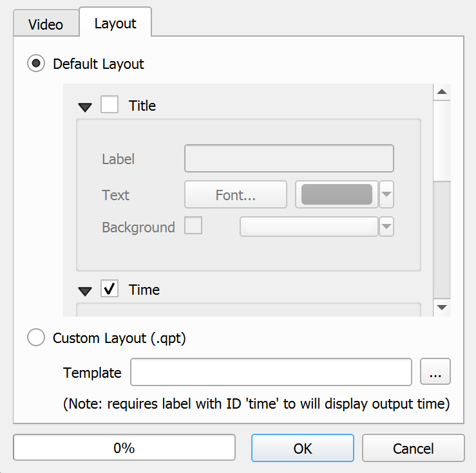The height and width of the screenshot is (473, 476).
Task: Open the text color dropdown arrow
Action: coord(386,195)
